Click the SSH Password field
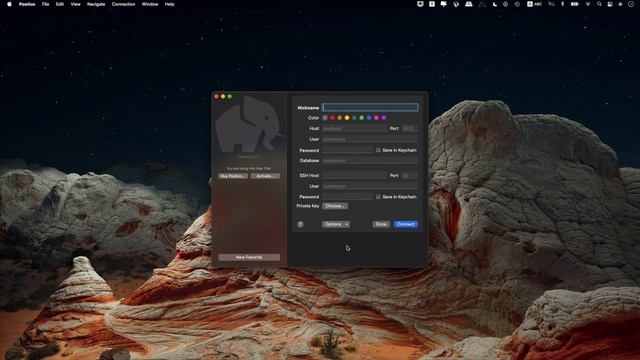This screenshot has height=360, width=640. pyautogui.click(x=348, y=197)
